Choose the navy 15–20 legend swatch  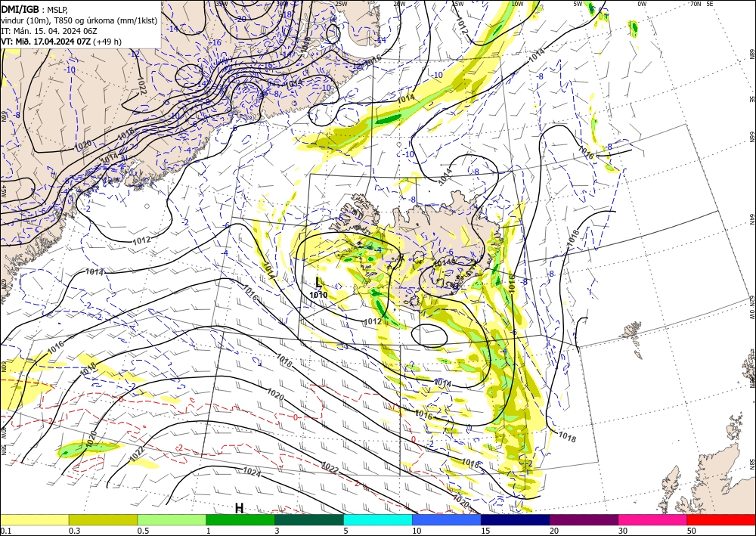point(516,519)
